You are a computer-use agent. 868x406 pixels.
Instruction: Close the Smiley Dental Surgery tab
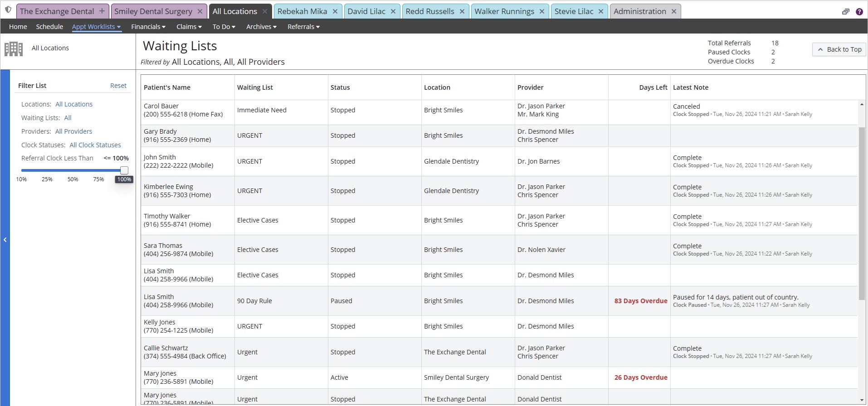pos(200,11)
